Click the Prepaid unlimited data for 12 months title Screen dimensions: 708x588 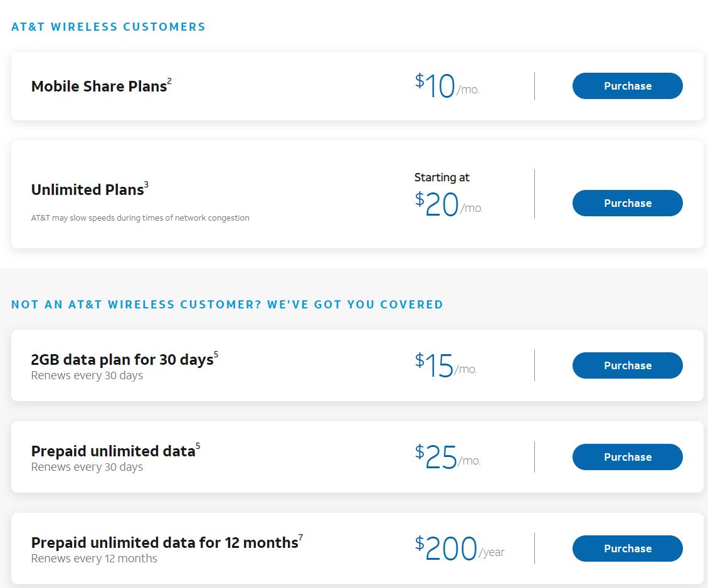[x=164, y=543]
